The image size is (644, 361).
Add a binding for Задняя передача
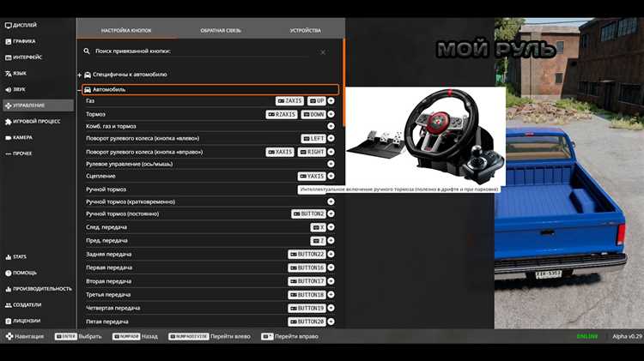coord(331,254)
